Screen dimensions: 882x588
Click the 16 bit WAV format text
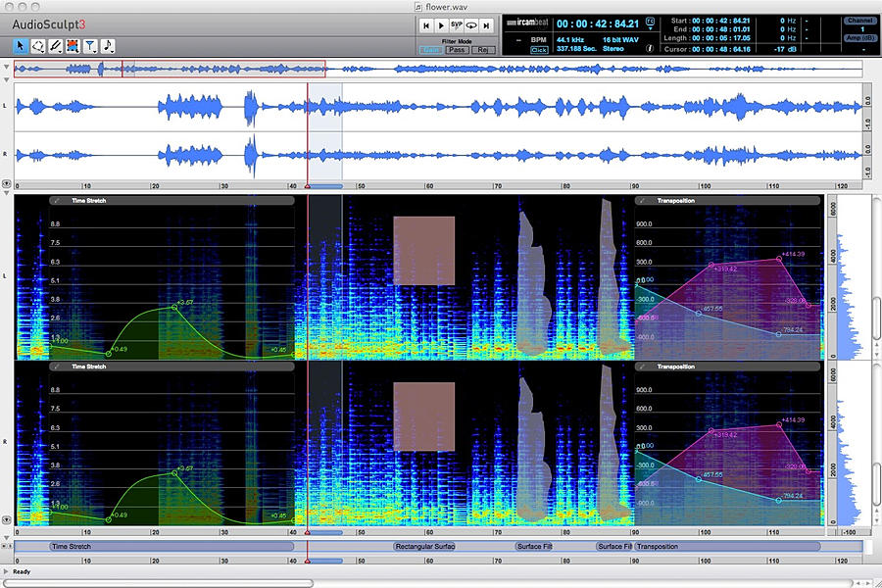point(620,40)
